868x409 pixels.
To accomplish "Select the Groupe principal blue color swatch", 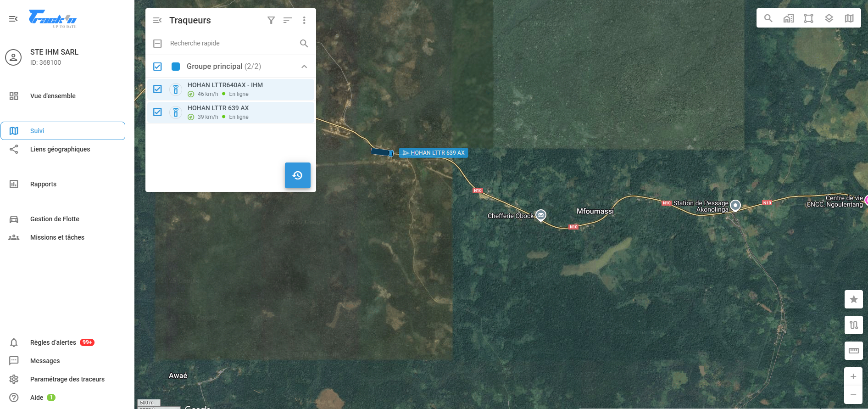I will click(176, 67).
